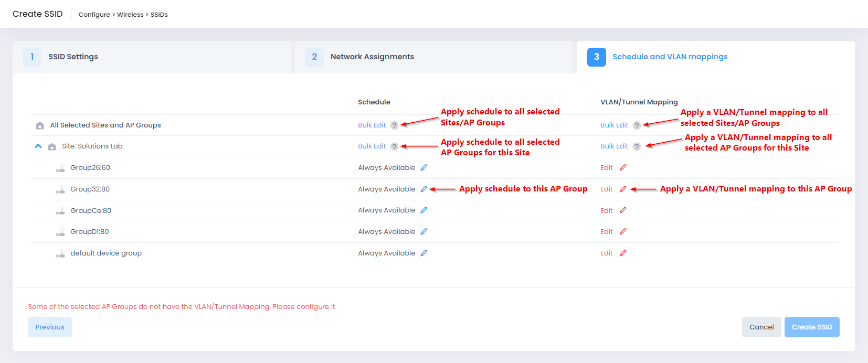Go to Network Assignments step
868x363 pixels.
(372, 57)
